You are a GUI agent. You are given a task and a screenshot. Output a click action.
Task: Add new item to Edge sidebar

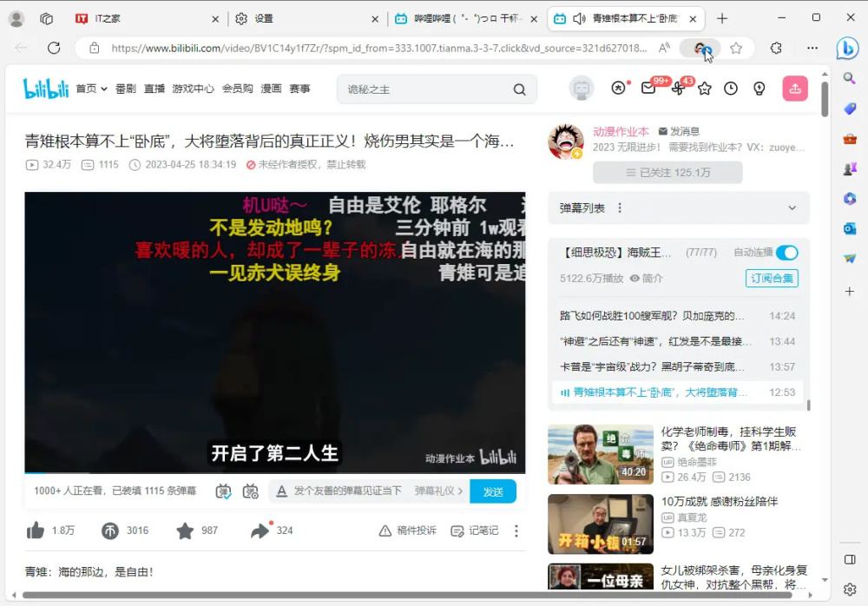point(849,292)
